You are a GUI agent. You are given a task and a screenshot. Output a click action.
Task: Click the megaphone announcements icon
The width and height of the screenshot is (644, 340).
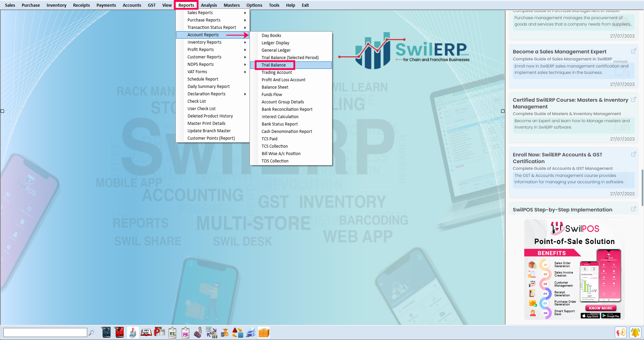pyautogui.click(x=621, y=332)
